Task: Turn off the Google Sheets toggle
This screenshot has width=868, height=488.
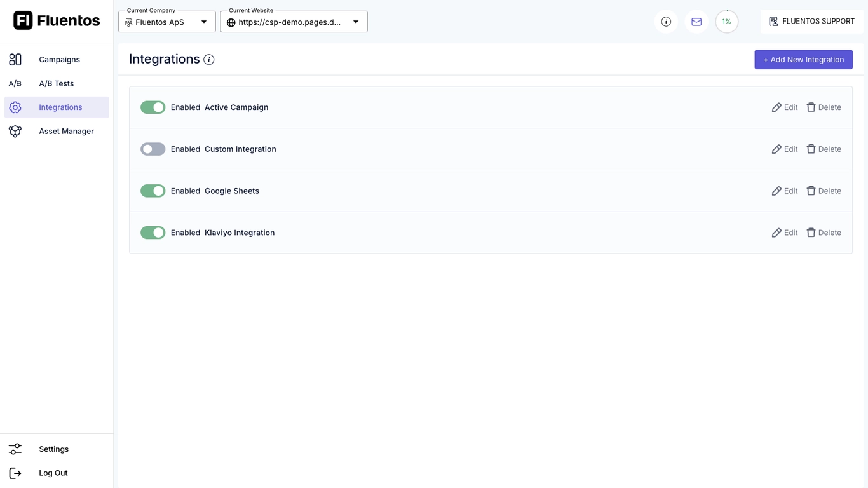Action: tap(153, 191)
